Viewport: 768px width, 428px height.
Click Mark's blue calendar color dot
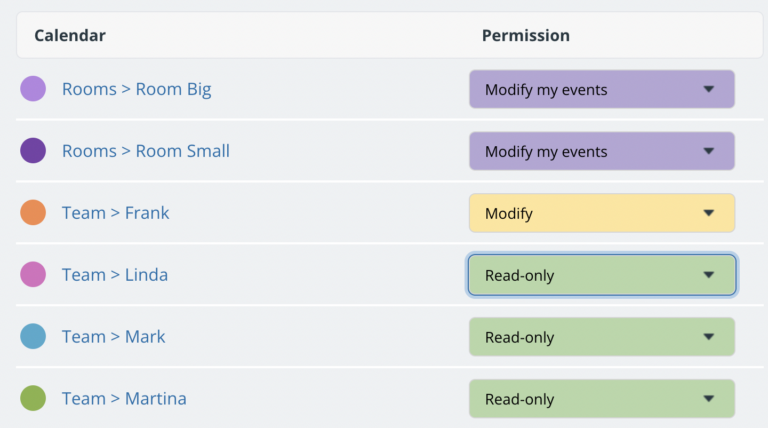[33, 337]
